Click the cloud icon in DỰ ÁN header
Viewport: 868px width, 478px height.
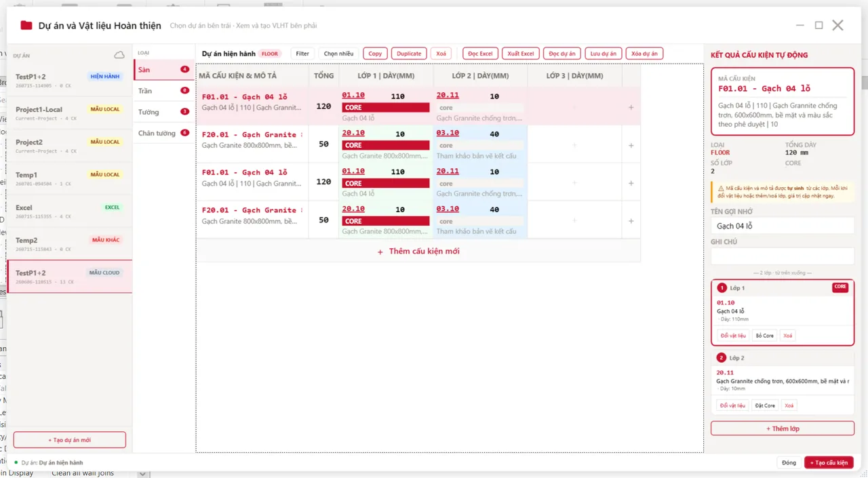[119, 55]
